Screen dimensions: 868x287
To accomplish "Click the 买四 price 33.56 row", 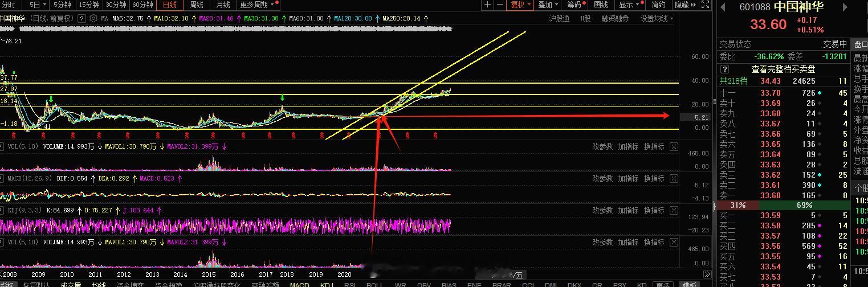I will pos(783,246).
